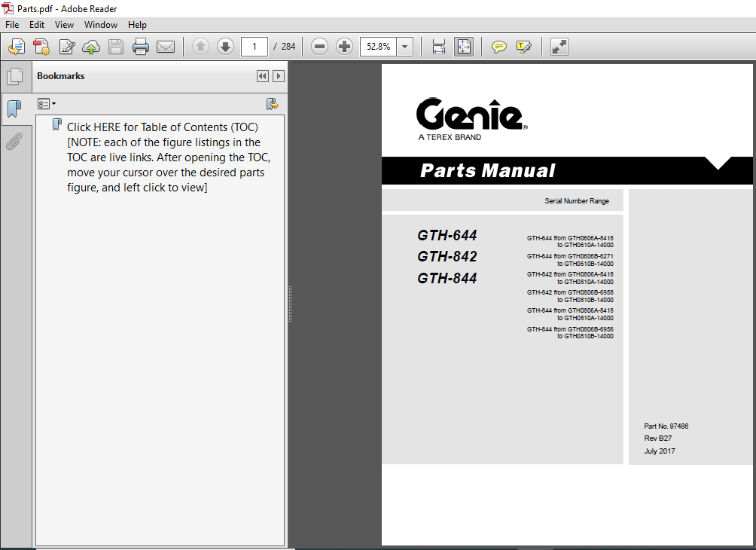Click the Save to cloud icon

(91, 47)
